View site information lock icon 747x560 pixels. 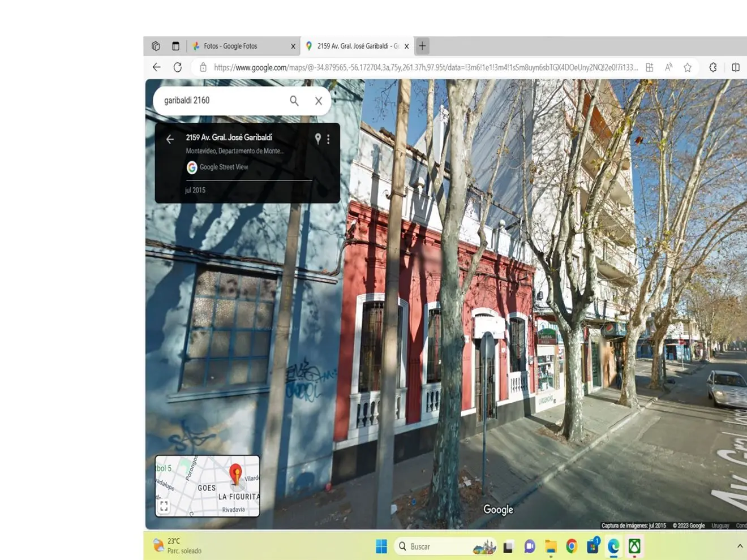(203, 67)
